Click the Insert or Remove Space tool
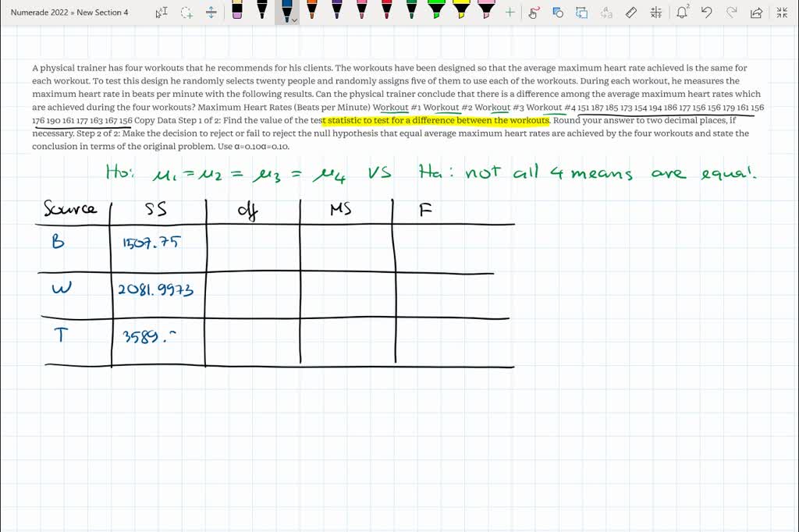The height and width of the screenshot is (532, 799). (211, 12)
